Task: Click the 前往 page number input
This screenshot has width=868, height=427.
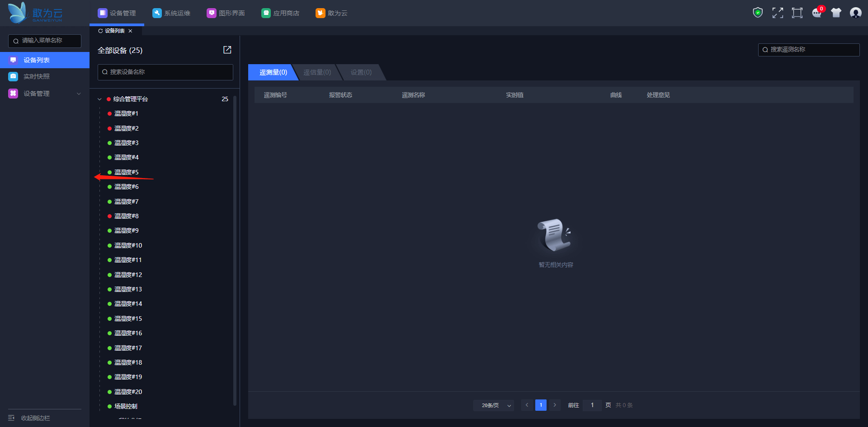Action: tap(592, 405)
